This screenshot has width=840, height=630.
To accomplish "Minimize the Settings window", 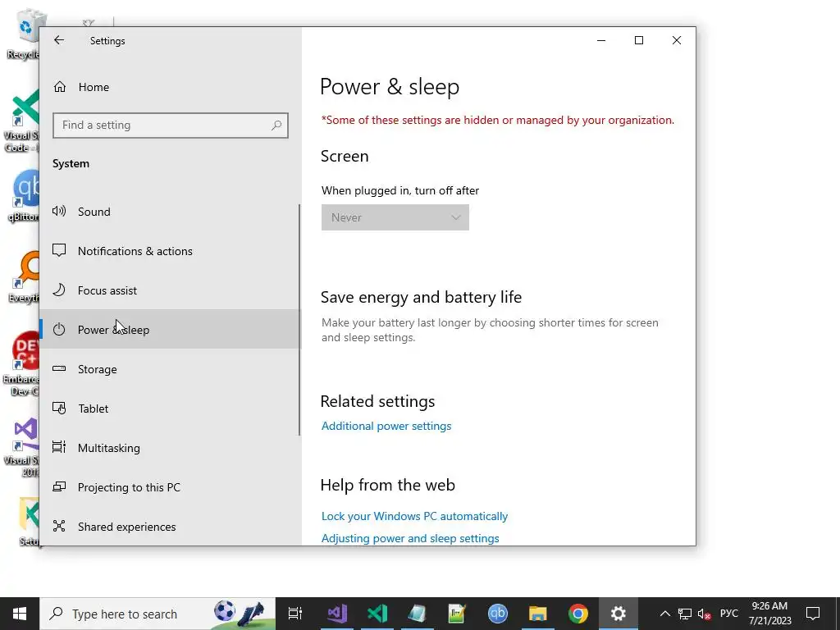I will point(601,40).
